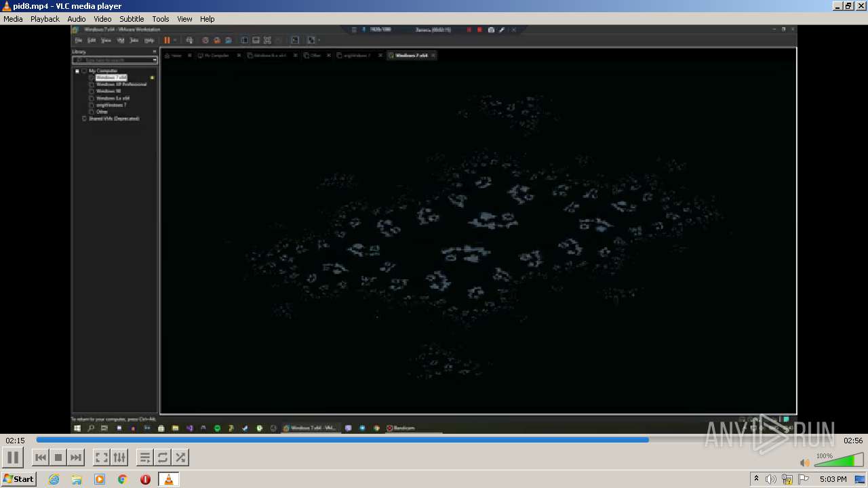Open Windows Explorer from taskbar
Screen dimensions: 868x488
point(77,479)
